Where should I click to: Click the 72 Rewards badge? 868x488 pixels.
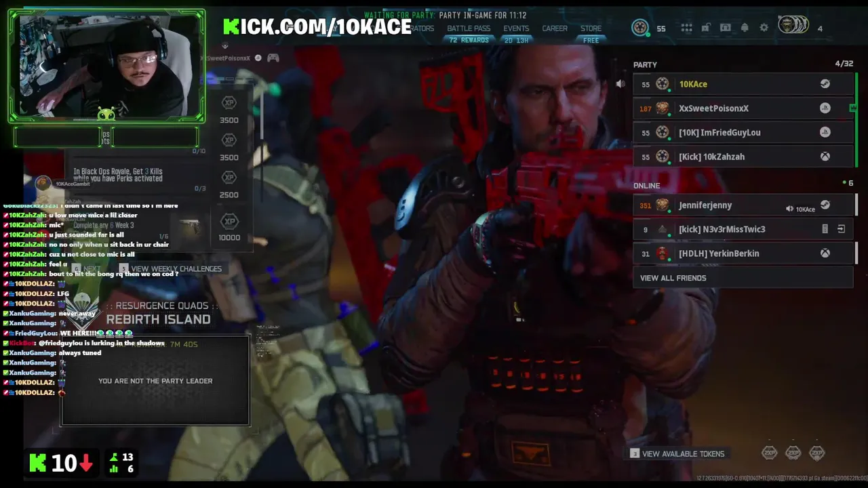(x=469, y=41)
